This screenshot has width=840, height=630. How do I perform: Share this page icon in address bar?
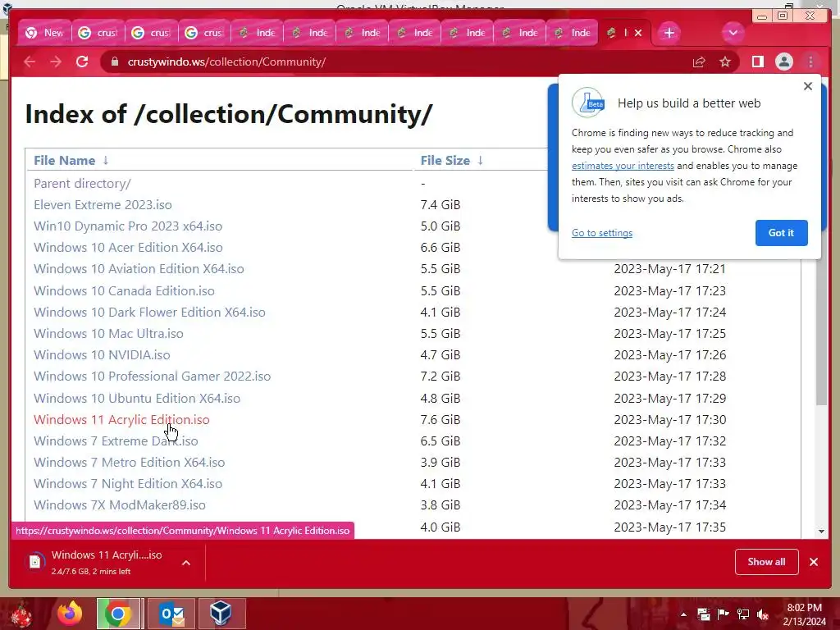click(x=699, y=62)
